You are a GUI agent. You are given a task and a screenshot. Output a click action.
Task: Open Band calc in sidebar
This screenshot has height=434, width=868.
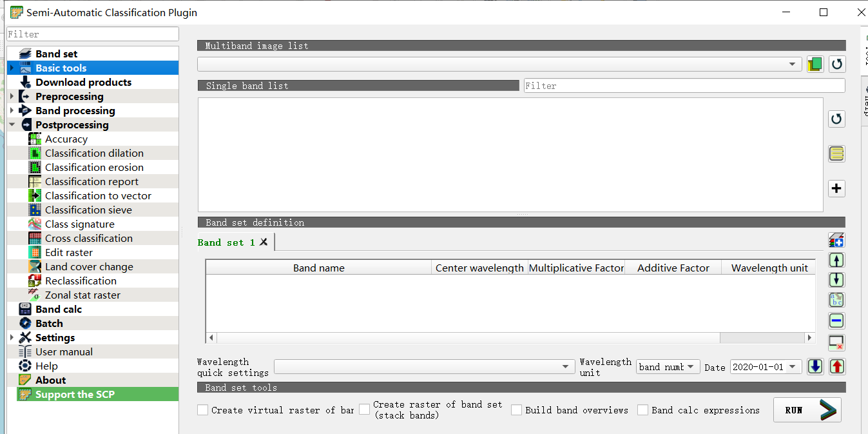(59, 309)
